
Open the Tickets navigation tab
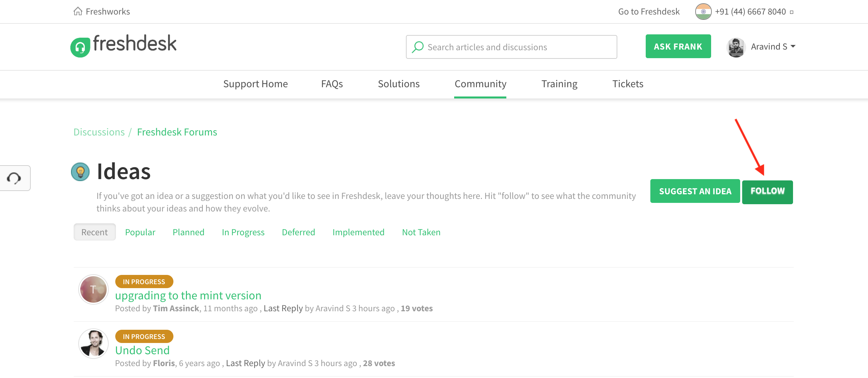(628, 84)
